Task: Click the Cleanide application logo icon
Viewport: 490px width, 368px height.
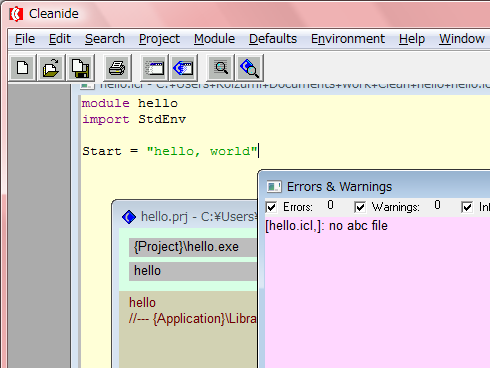Action: point(16,14)
